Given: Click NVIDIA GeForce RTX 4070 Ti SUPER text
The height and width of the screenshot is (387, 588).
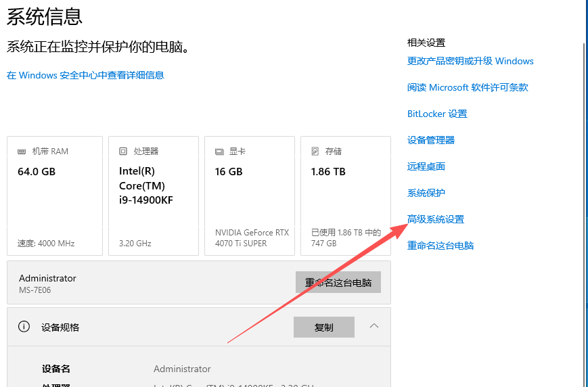Looking at the screenshot, I should tap(252, 237).
